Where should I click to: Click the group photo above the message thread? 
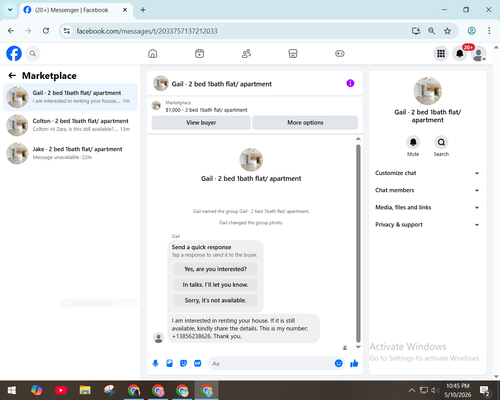coord(251,160)
